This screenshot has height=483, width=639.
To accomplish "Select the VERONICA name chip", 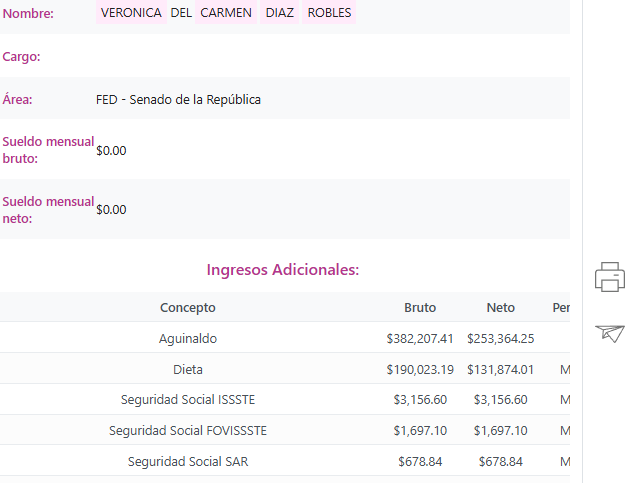I will click(x=131, y=13).
